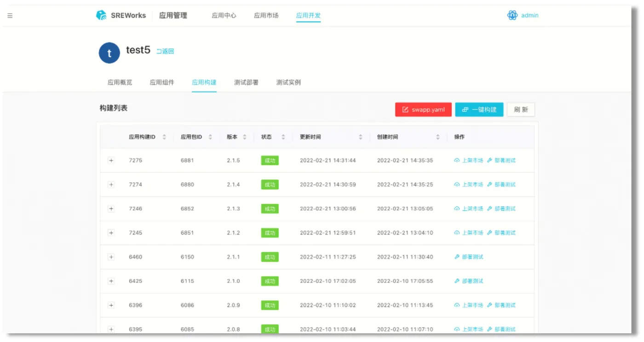Click 部署测试 for version 2.1.2
Screen dimensions: 644x342
point(501,233)
